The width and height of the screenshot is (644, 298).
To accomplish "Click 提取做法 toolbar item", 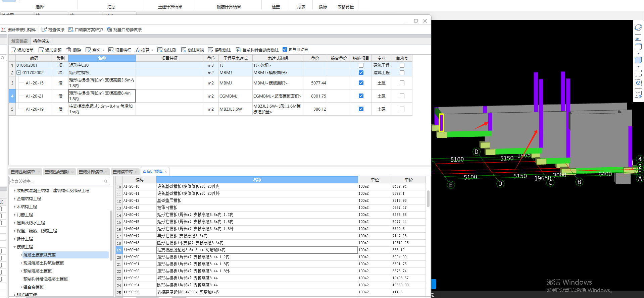I will tap(219, 50).
